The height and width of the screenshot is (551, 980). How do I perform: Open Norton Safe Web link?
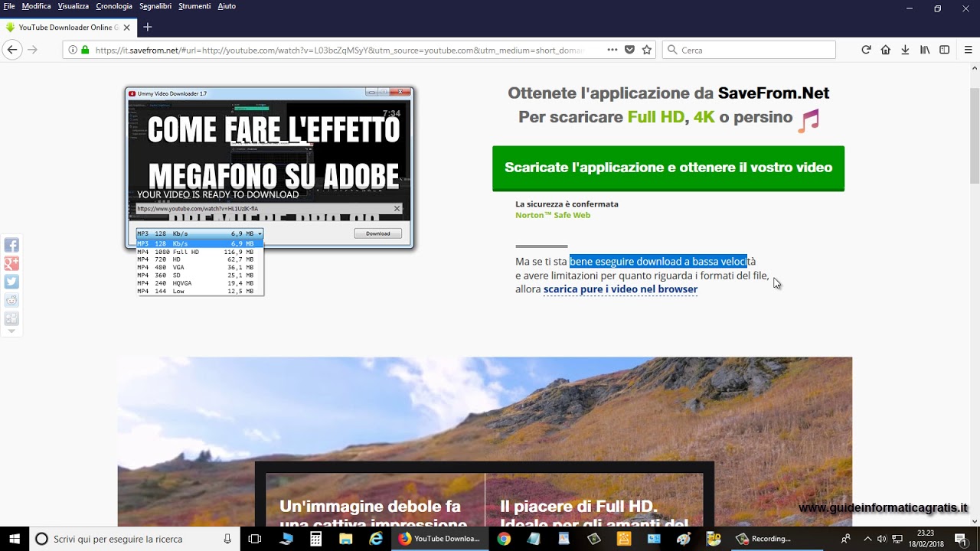pos(553,215)
